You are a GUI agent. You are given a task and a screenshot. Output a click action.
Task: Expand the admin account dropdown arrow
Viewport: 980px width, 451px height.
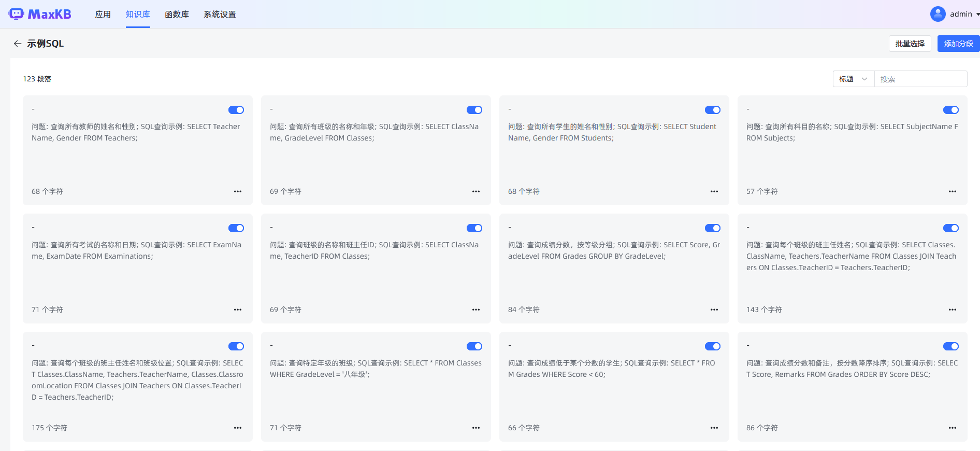tap(977, 15)
